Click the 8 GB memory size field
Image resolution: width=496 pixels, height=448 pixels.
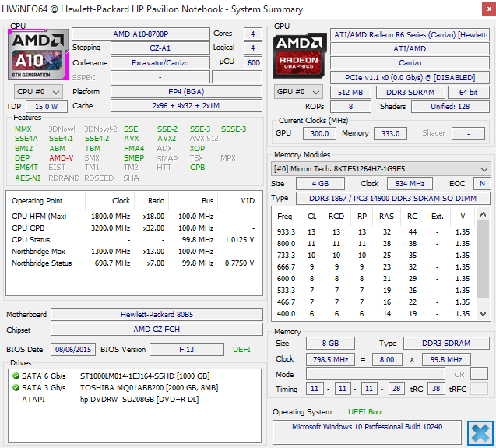pyautogui.click(x=331, y=343)
